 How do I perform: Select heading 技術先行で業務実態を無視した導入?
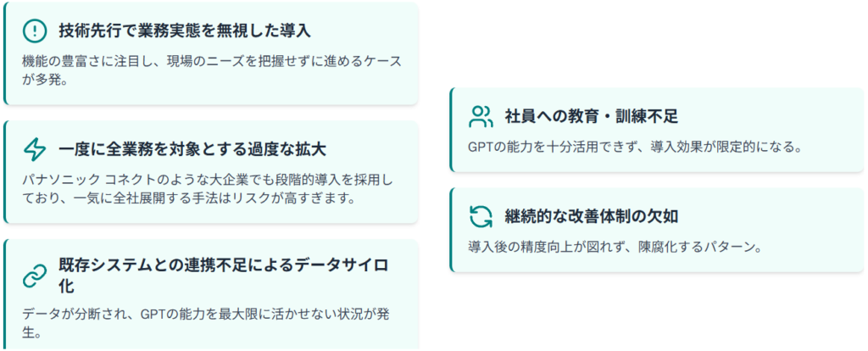coord(185,31)
